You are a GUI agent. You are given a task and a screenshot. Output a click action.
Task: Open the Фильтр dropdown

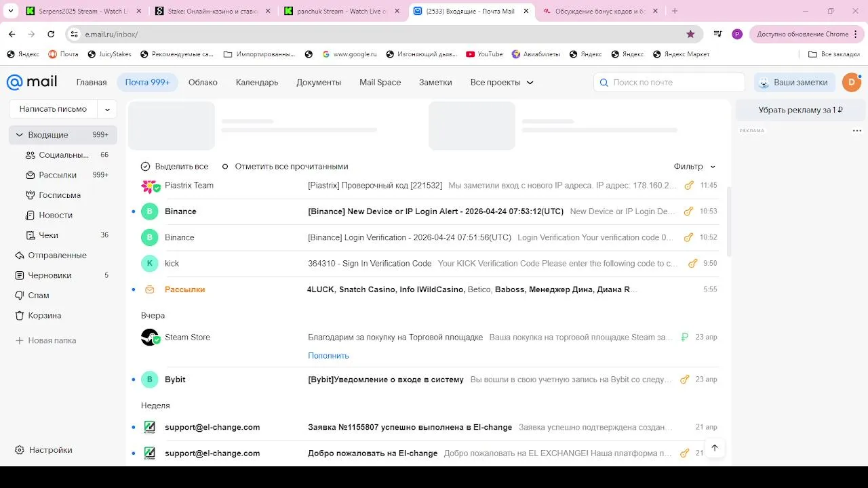tap(694, 166)
